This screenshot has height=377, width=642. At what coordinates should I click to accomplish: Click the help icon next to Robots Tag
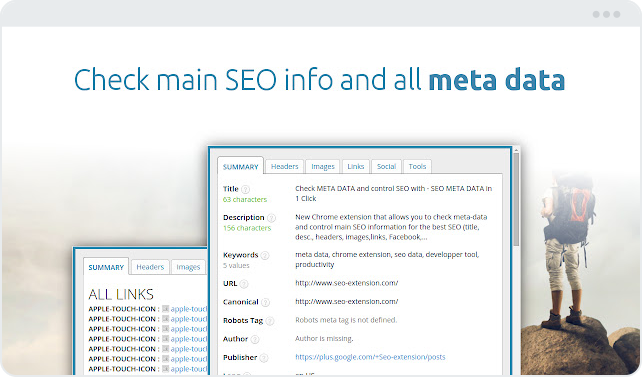pyautogui.click(x=270, y=321)
